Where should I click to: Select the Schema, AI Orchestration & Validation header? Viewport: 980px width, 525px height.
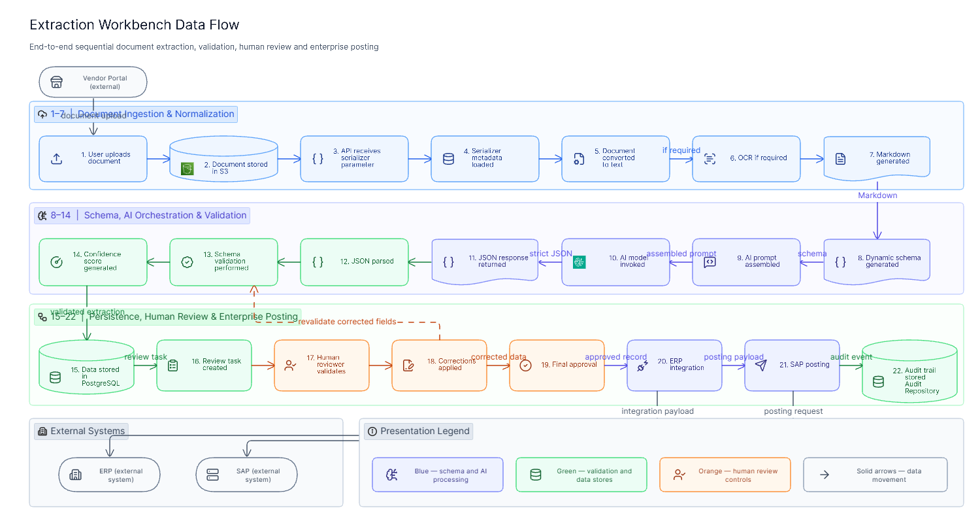click(142, 216)
